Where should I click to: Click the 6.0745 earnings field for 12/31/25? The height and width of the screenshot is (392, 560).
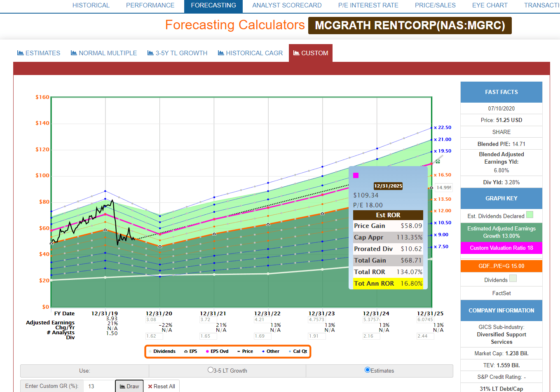pos(425,319)
